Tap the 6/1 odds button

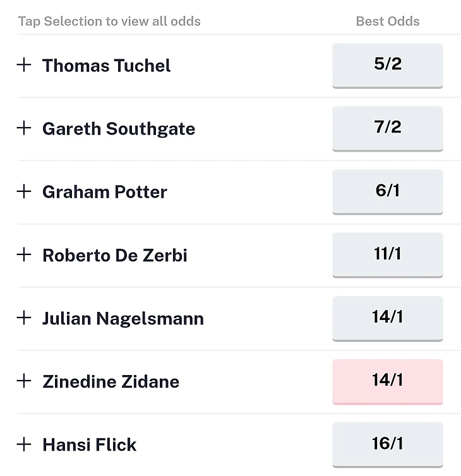(387, 191)
